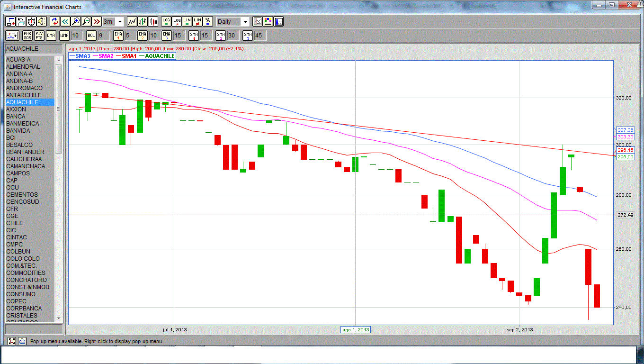
Task: Toggle the SMA 1 indicator button
Action: [x=194, y=36]
